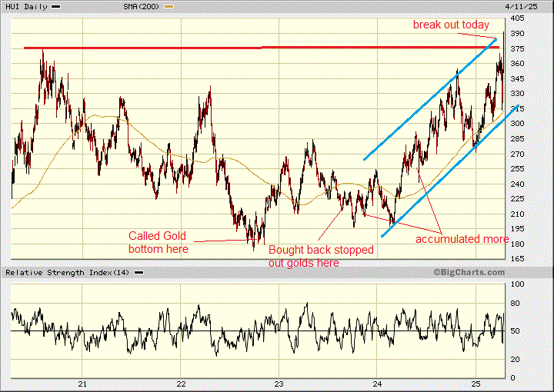Click price axis label 255
The height and width of the screenshot is (392, 554).
518,168
